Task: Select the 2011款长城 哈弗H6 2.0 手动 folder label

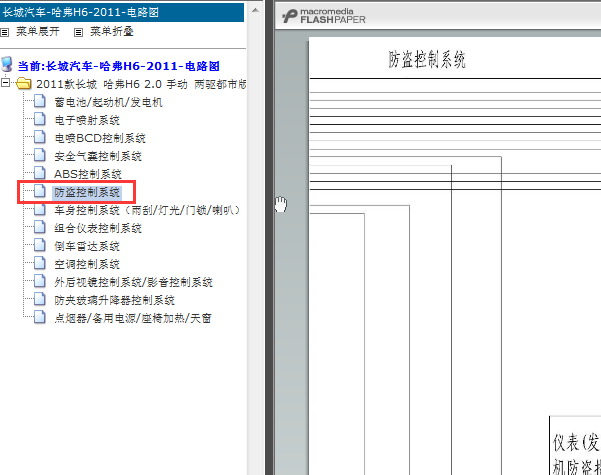Action: coord(141,84)
